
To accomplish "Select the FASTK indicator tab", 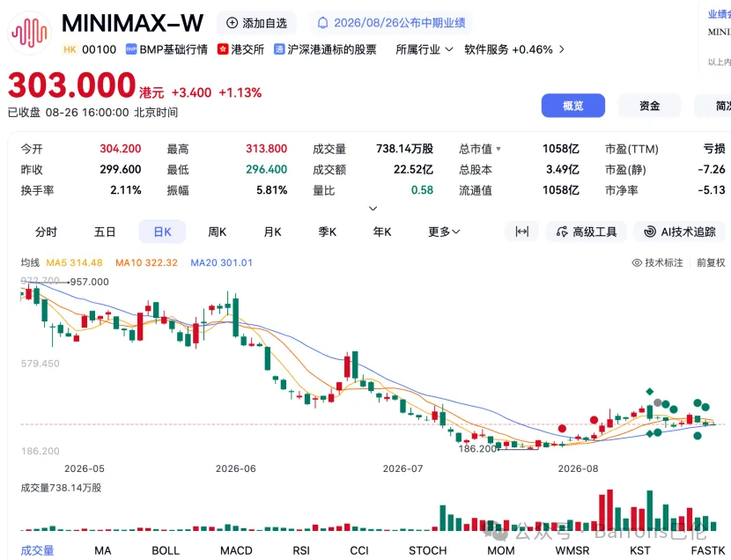I will pos(708,550).
